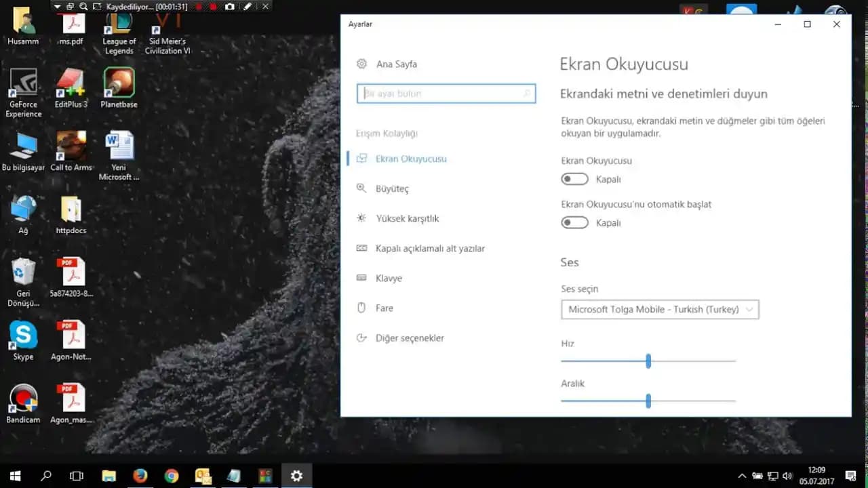Image resolution: width=868 pixels, height=488 pixels.
Task: Select Ekran Okuyucusu in the sidebar
Action: (x=411, y=159)
